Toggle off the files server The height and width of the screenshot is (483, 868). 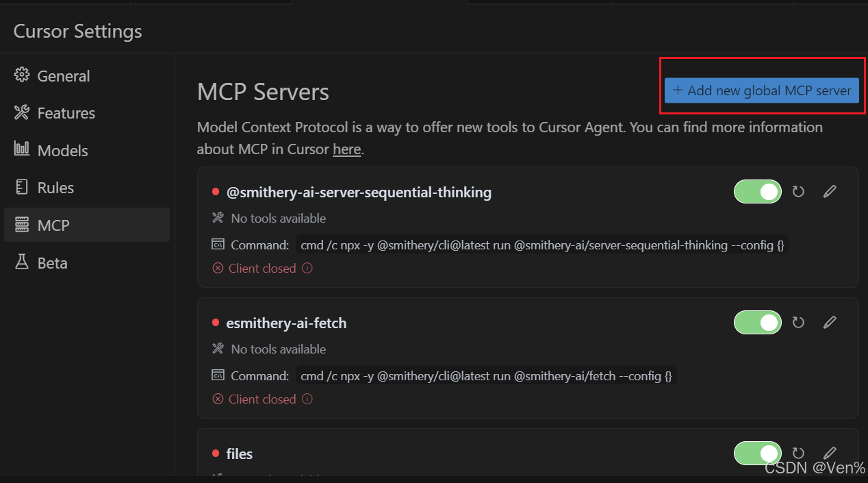[757, 453]
